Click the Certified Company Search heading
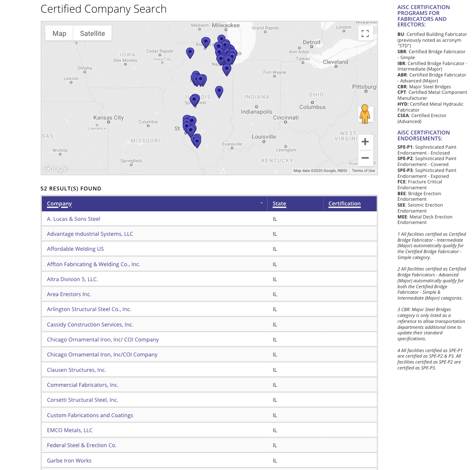 point(104,9)
